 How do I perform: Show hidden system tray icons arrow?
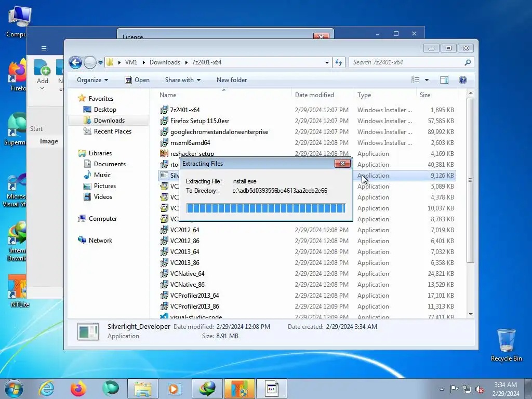coord(442,389)
